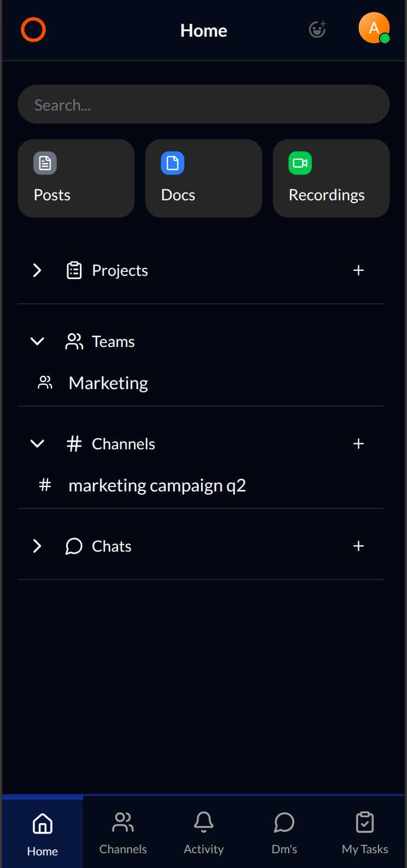Create a new channel with the plus button
Image resolution: width=407 pixels, height=868 pixels.
pyautogui.click(x=358, y=443)
